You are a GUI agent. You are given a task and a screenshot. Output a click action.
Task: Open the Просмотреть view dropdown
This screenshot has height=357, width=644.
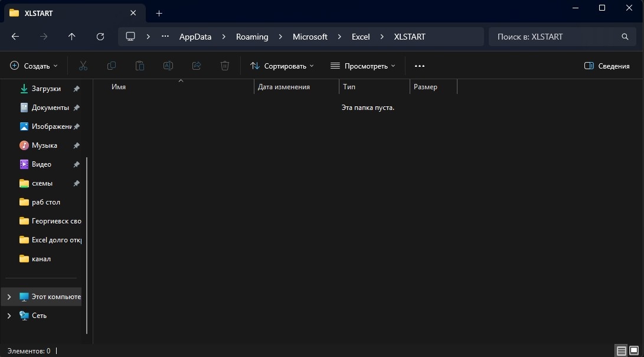pos(363,66)
